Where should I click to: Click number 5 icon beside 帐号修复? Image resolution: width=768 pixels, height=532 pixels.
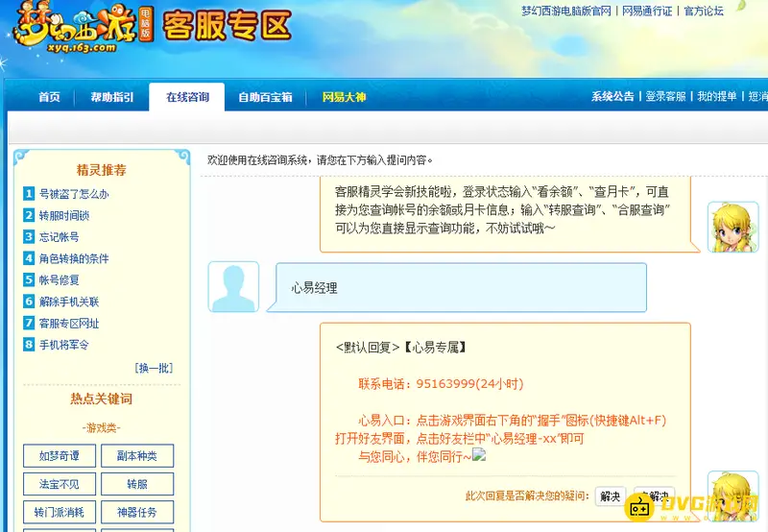click(29, 279)
